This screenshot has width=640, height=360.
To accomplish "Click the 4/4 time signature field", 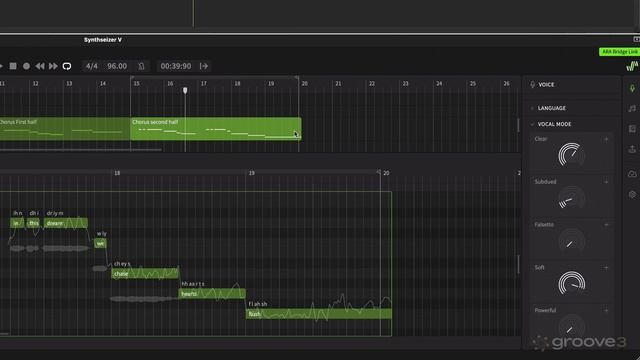I will coord(92,66).
